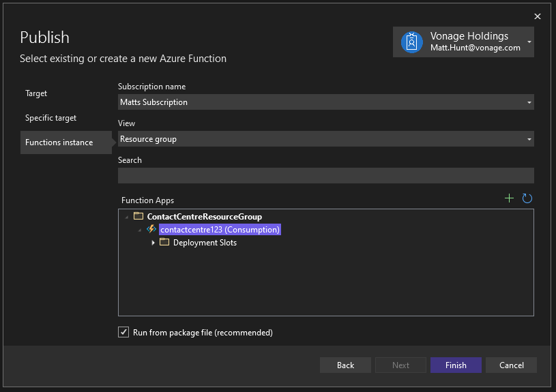This screenshot has height=392, width=556.
Task: Collapse the ContactCentreResourceGroup node
Action: point(127,217)
